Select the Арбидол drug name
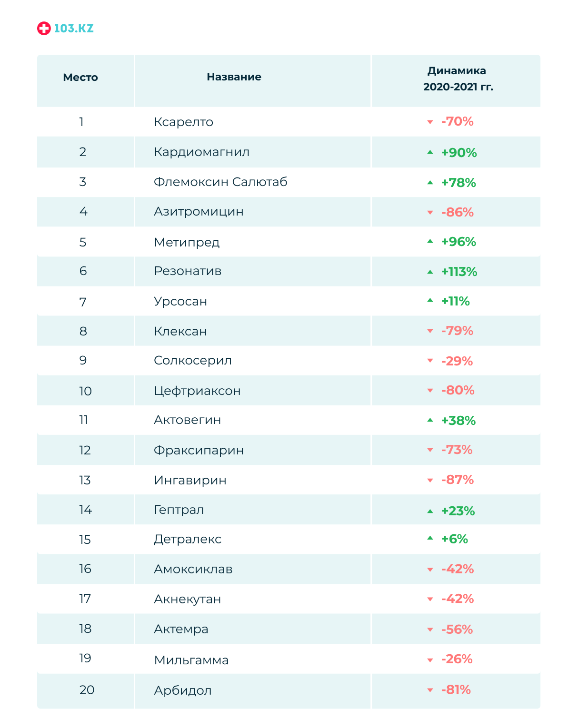Viewport: 578px width, 728px height. [x=182, y=690]
